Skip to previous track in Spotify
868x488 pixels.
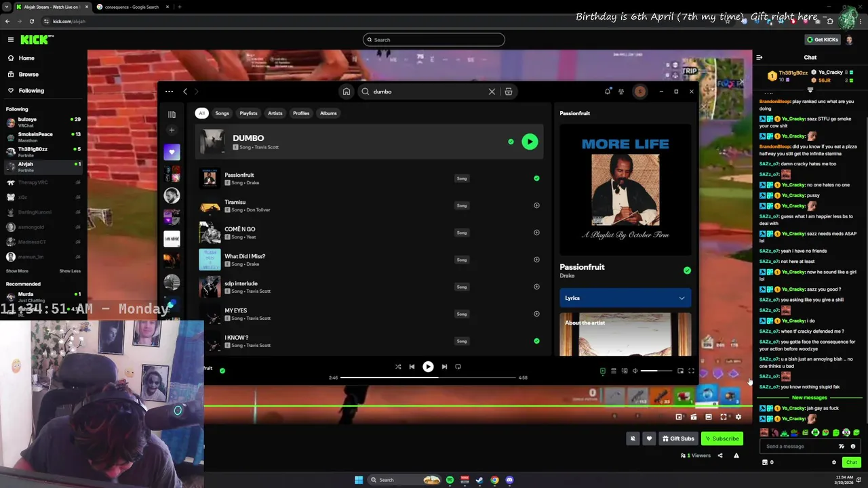[x=412, y=367]
